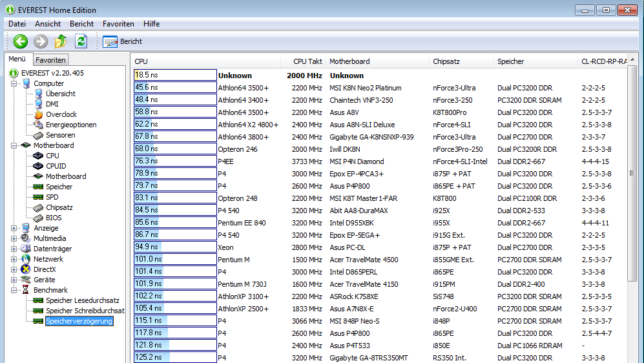Select the Multimedia speaker icon
Viewport: 644px width, 363px height.
click(26, 238)
